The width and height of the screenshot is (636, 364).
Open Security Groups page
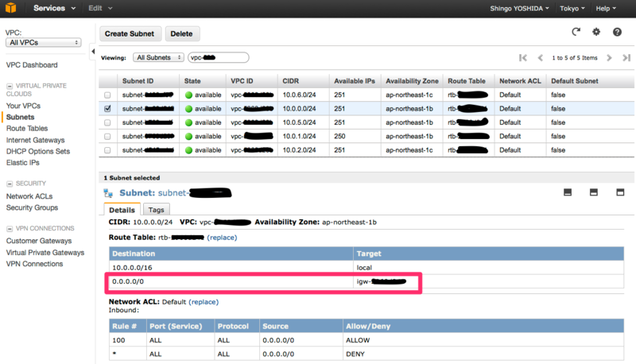[x=32, y=208]
